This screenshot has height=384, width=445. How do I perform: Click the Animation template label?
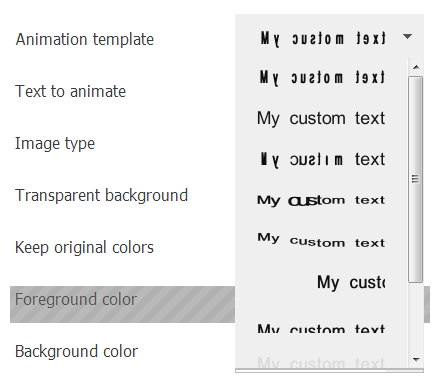pos(85,40)
